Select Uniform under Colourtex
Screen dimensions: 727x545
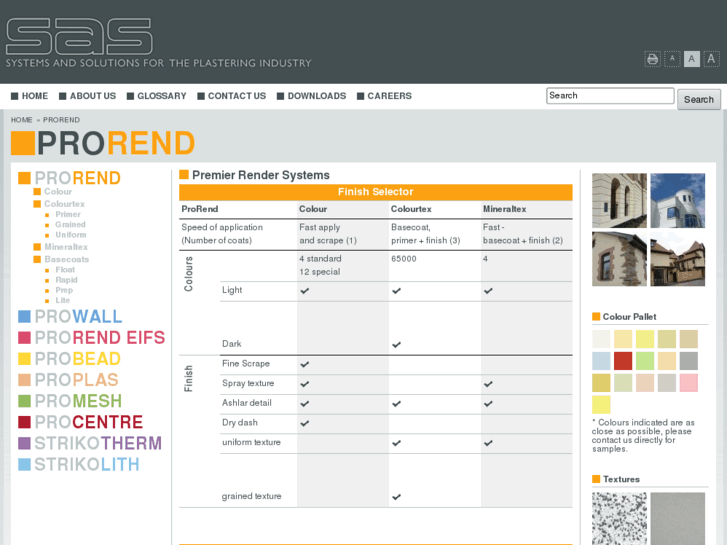tap(70, 235)
